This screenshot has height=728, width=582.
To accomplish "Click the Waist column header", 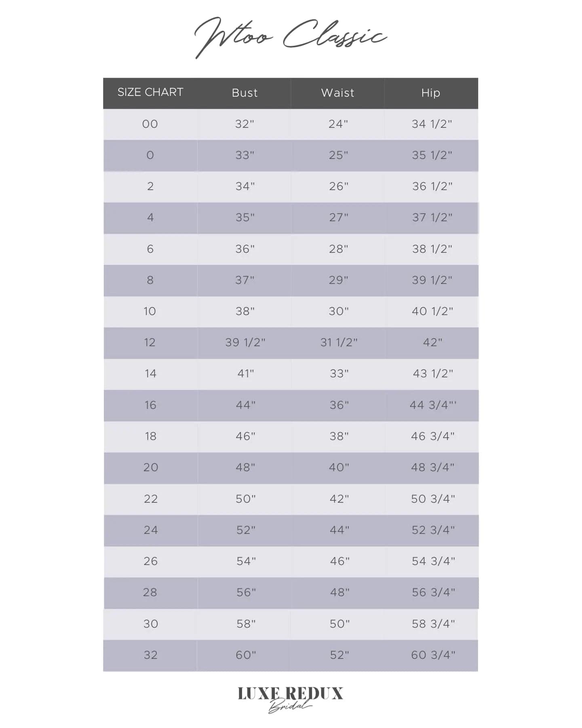I will pos(337,93).
